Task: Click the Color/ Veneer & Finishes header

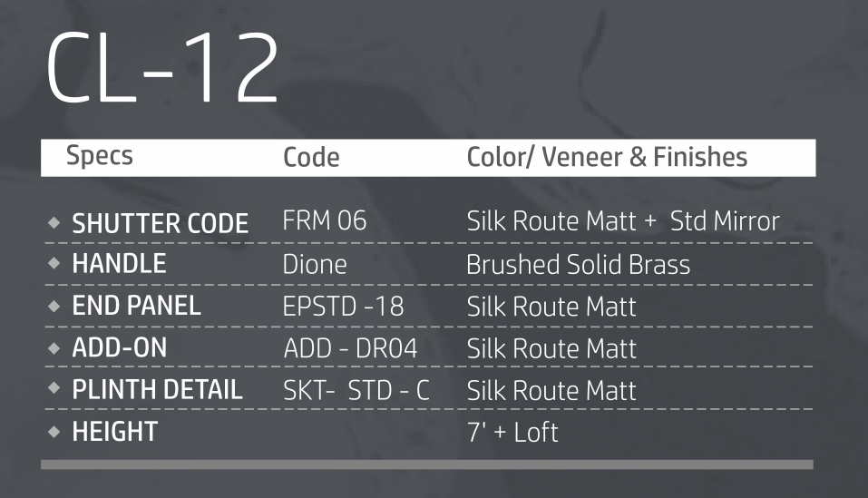Action: 607,157
